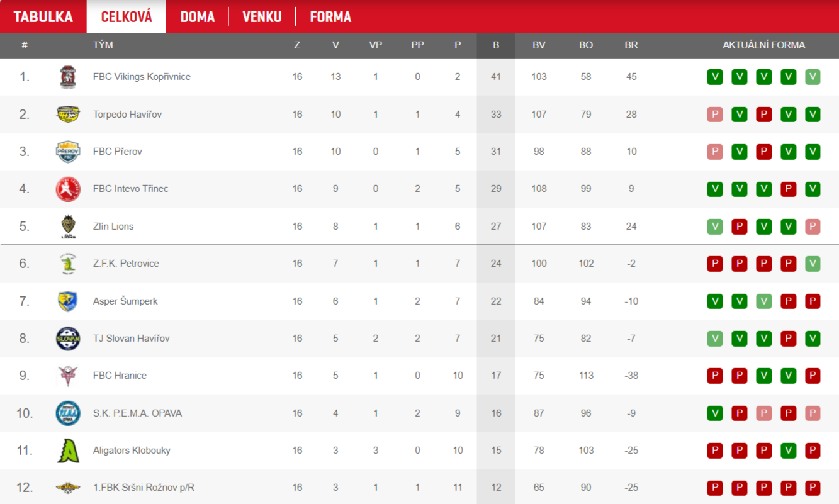Click Petrovice's light green V form badge

click(813, 264)
